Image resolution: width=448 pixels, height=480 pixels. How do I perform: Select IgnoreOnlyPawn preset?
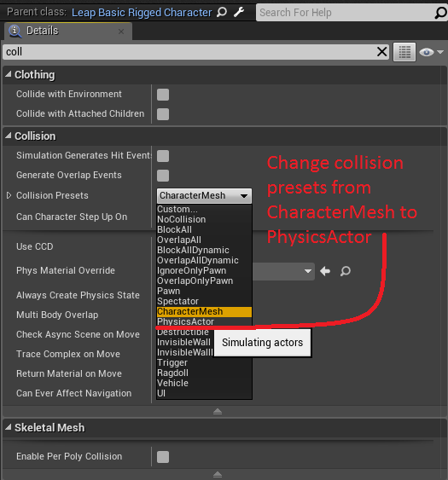pyautogui.click(x=204, y=270)
